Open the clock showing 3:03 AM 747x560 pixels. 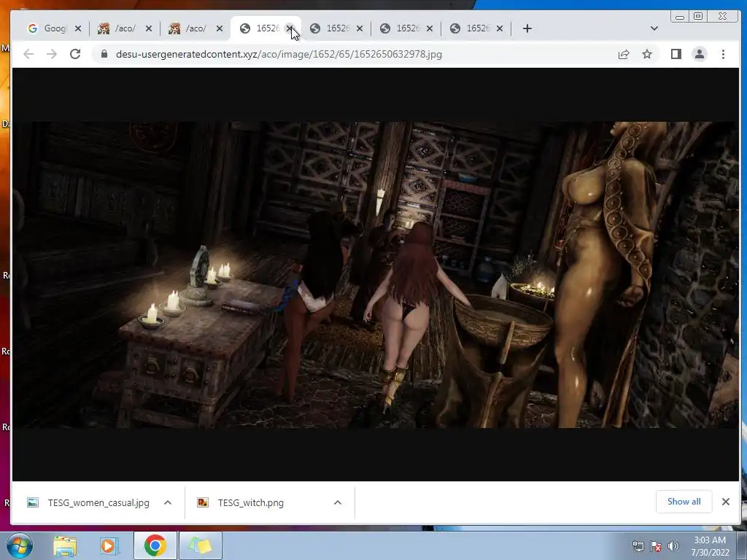click(710, 546)
